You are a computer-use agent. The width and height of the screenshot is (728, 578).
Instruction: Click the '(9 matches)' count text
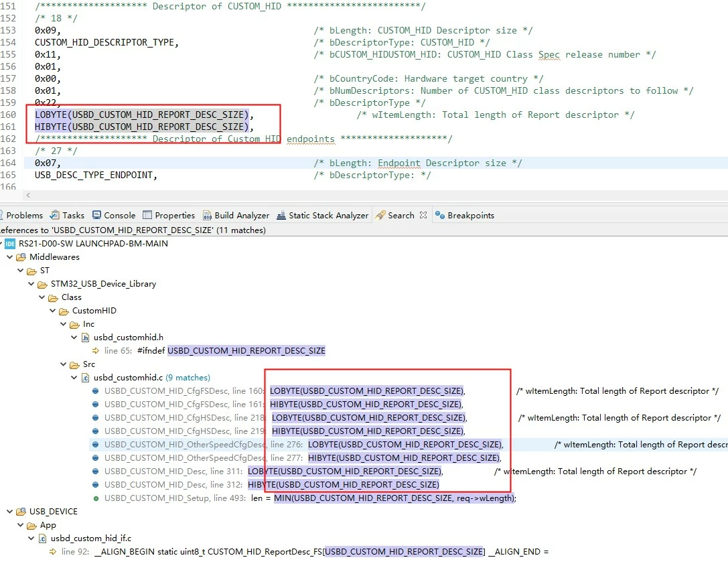(x=188, y=378)
